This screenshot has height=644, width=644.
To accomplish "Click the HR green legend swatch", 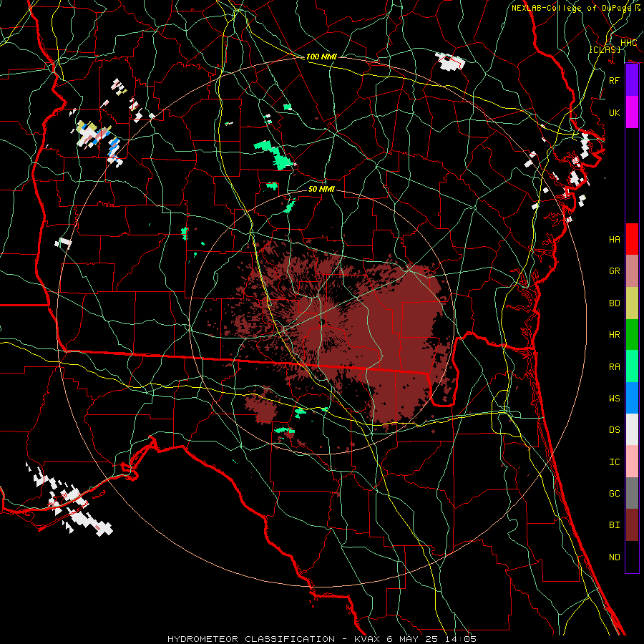I will [x=632, y=334].
